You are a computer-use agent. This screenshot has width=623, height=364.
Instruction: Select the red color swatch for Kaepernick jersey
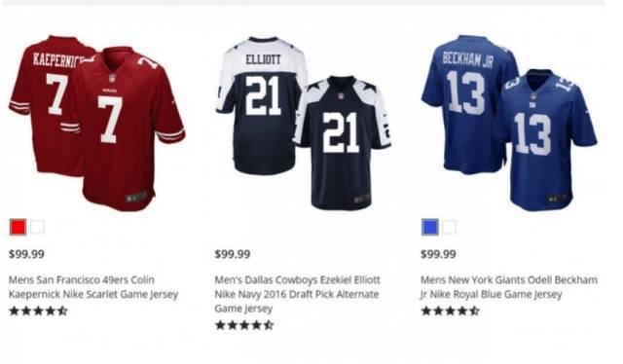(18, 228)
